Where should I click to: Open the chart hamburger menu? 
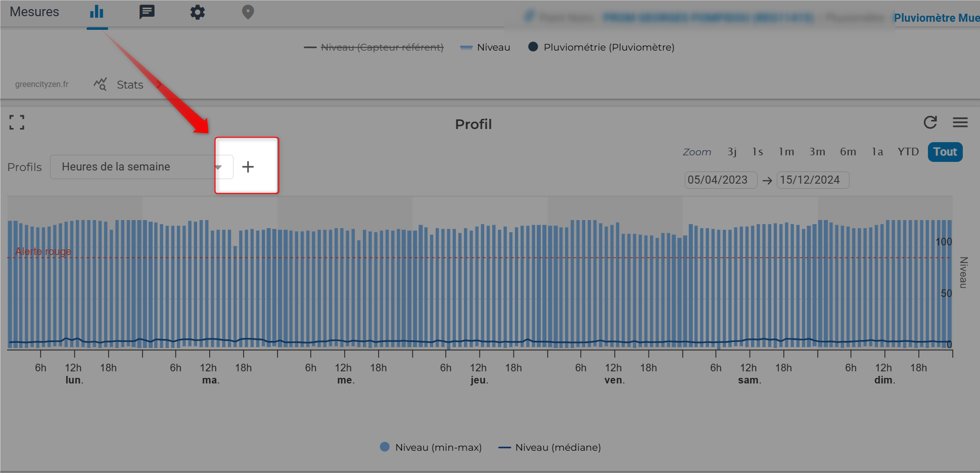click(960, 122)
